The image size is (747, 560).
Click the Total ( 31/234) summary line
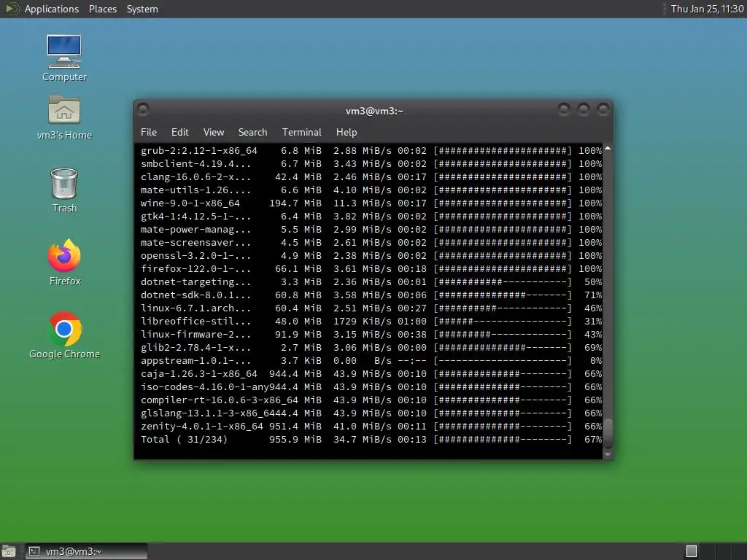(x=371, y=440)
